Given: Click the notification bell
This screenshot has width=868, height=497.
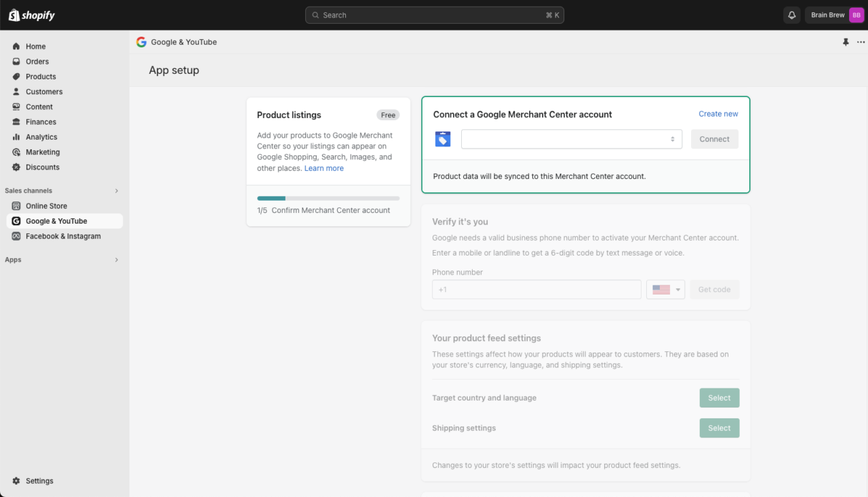Looking at the screenshot, I should pos(791,14).
